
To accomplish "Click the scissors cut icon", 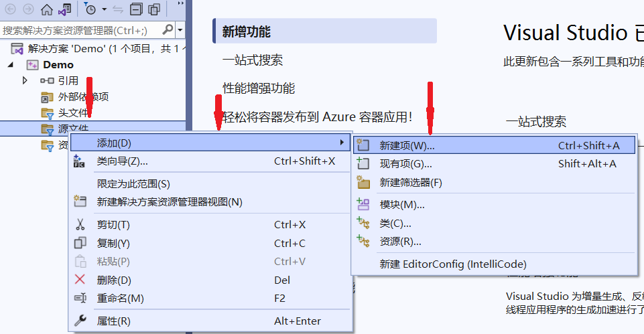I will click(80, 224).
